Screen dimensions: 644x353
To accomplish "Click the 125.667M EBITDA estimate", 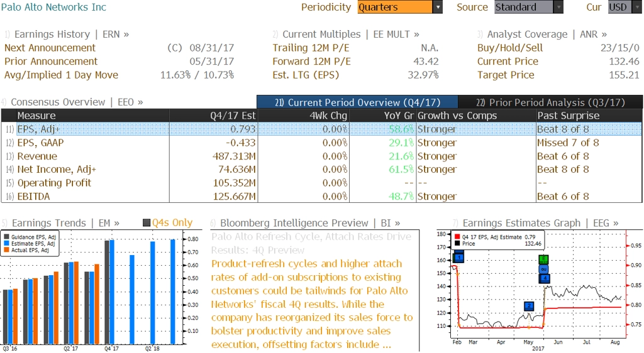I will (x=234, y=197).
